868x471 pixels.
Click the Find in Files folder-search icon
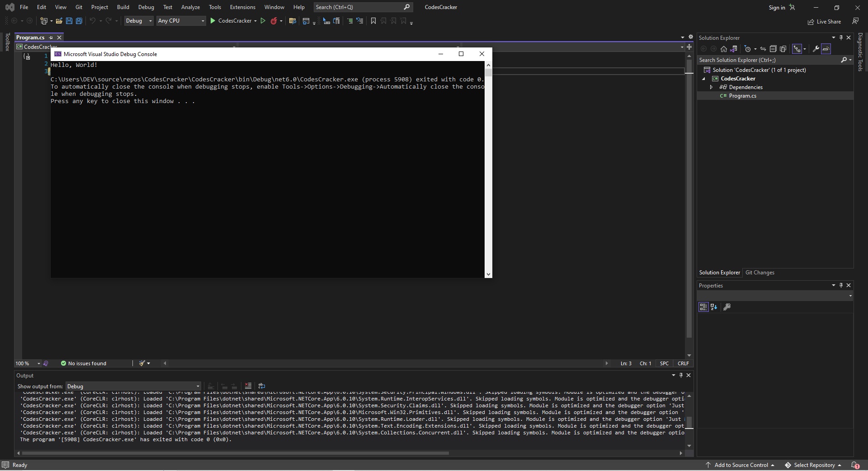(292, 21)
